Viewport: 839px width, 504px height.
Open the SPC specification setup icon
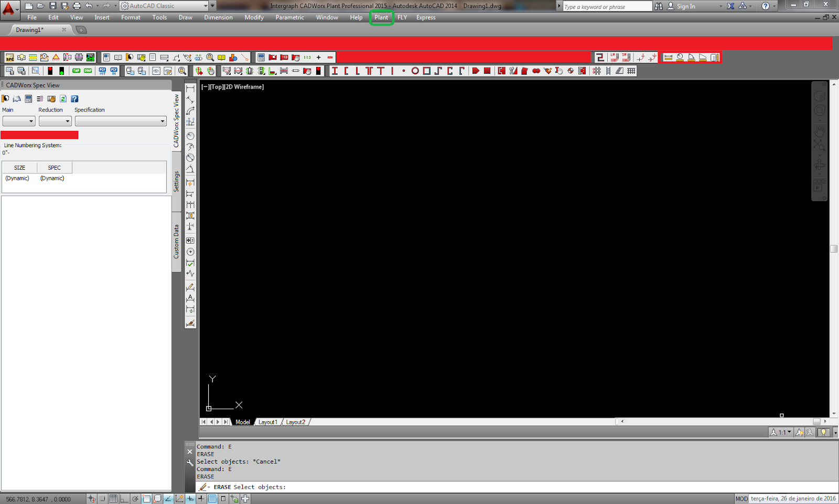point(9,57)
